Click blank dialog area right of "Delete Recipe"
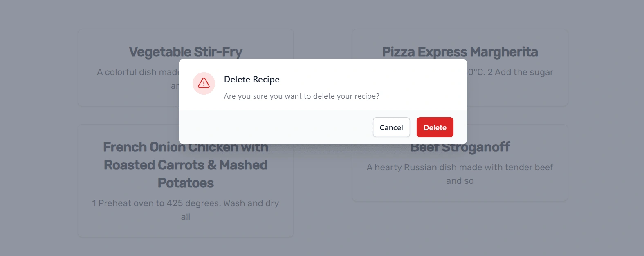Image resolution: width=644 pixels, height=256 pixels. point(368,80)
